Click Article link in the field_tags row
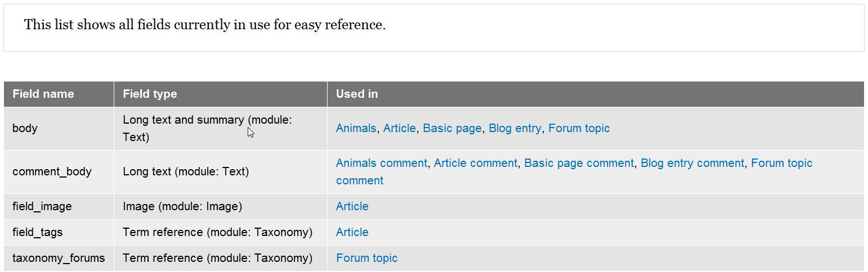The height and width of the screenshot is (272, 868). click(352, 232)
